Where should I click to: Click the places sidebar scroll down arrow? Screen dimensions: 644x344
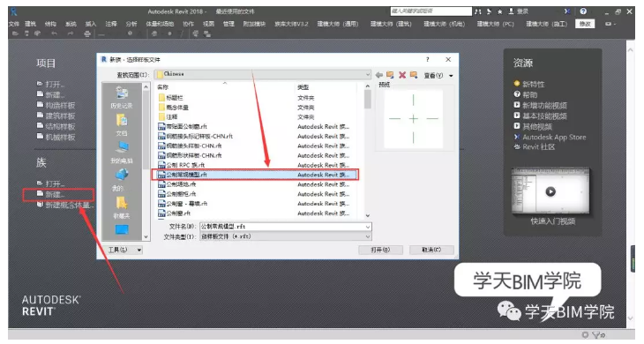tap(146, 237)
